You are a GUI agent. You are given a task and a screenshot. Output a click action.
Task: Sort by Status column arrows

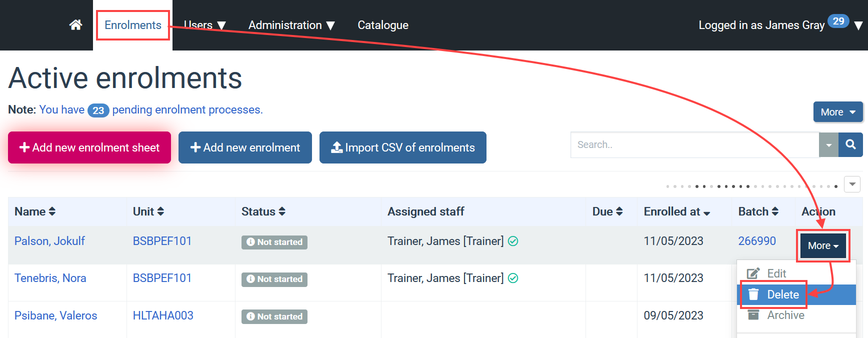point(282,211)
